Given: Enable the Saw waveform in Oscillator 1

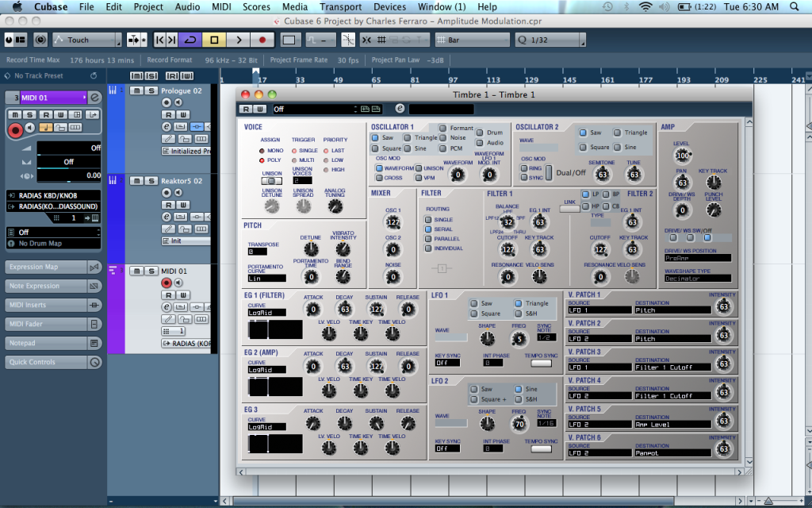Looking at the screenshot, I should pyautogui.click(x=375, y=137).
